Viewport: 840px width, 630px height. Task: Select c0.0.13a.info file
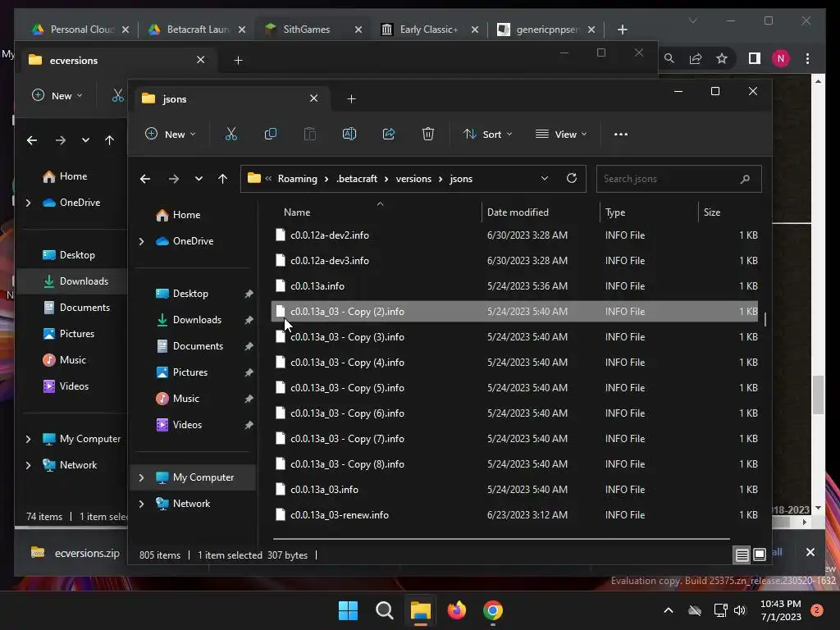(x=514, y=286)
